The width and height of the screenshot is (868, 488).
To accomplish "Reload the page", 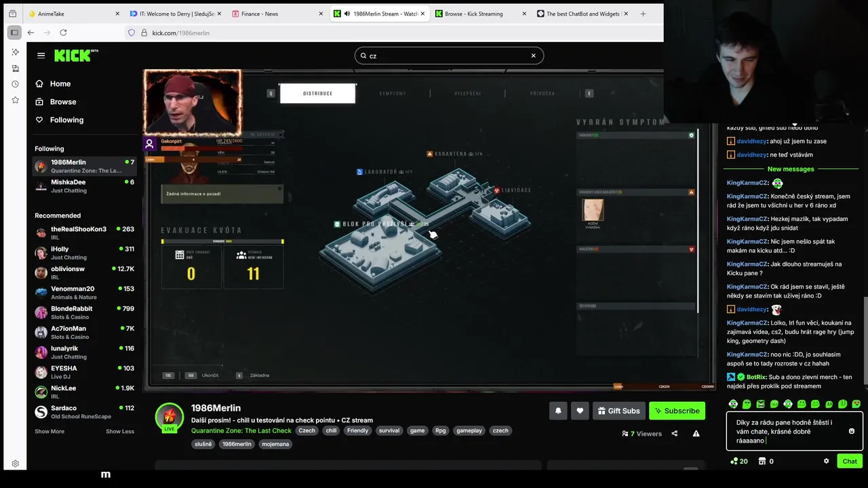I will point(63,33).
